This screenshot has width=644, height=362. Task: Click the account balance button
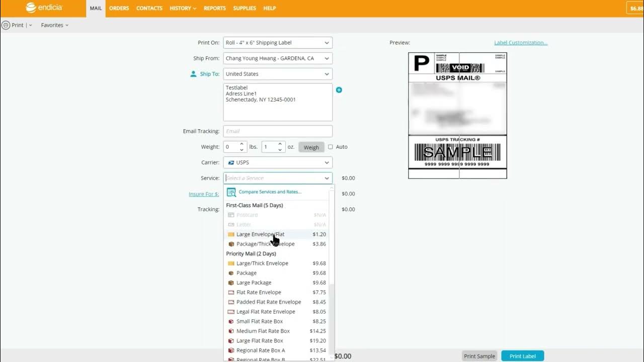pyautogui.click(x=635, y=8)
